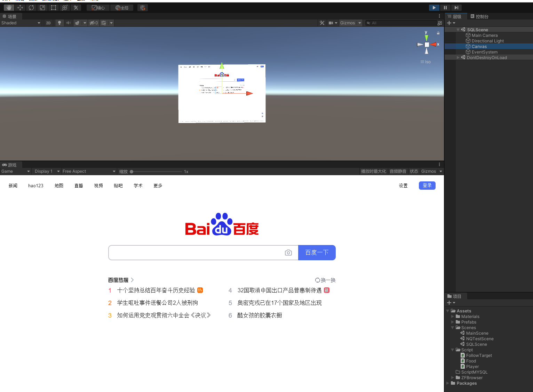The width and height of the screenshot is (533, 392).
Task: Click the 百度一下 search button
Action: tap(317, 253)
